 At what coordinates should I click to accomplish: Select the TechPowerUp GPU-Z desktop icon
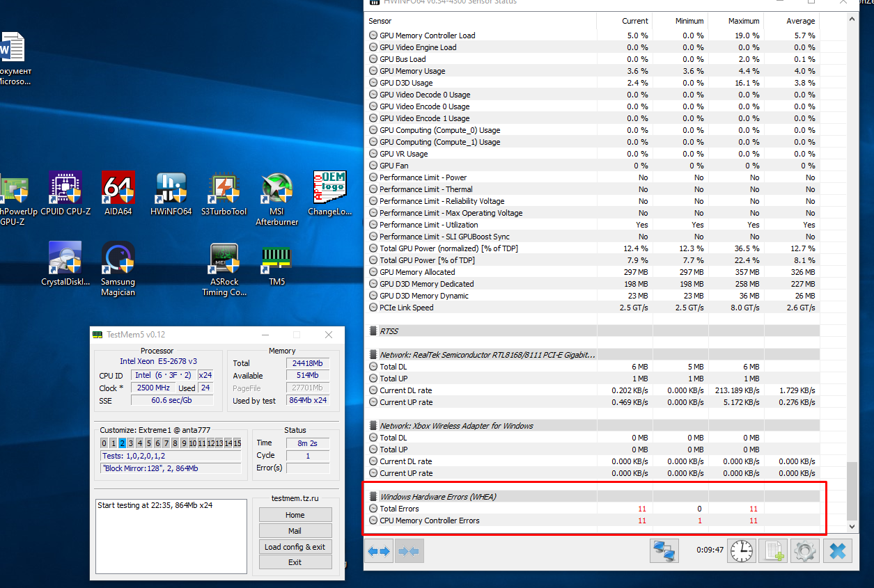point(14,199)
